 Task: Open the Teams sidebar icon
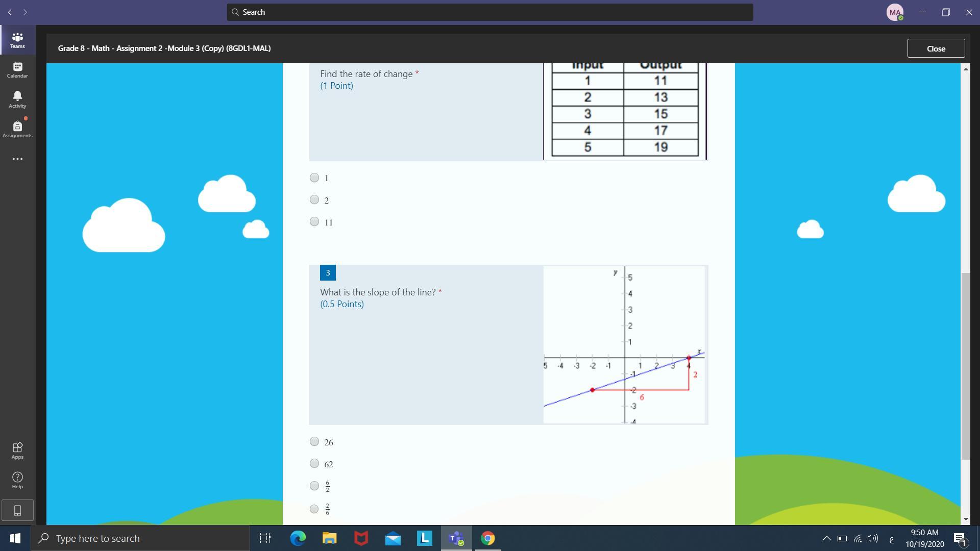click(17, 40)
